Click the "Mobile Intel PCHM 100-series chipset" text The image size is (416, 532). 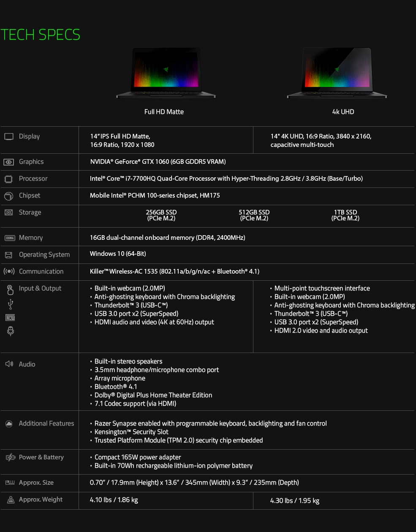[x=155, y=195]
